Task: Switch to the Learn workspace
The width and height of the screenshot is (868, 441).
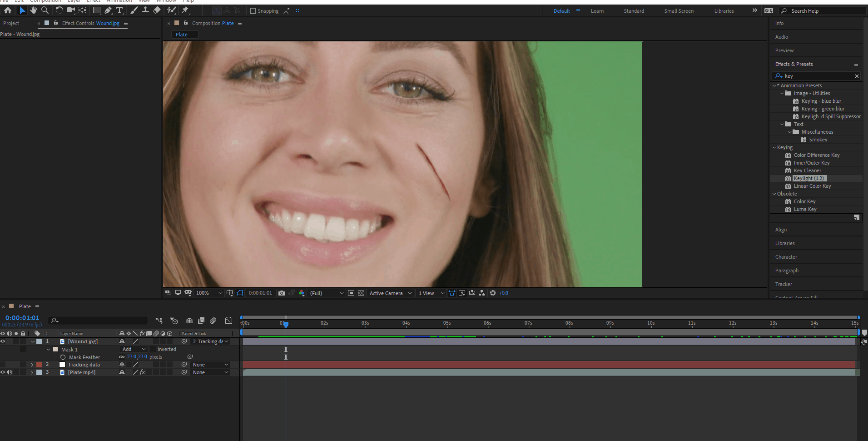Action: pos(597,11)
